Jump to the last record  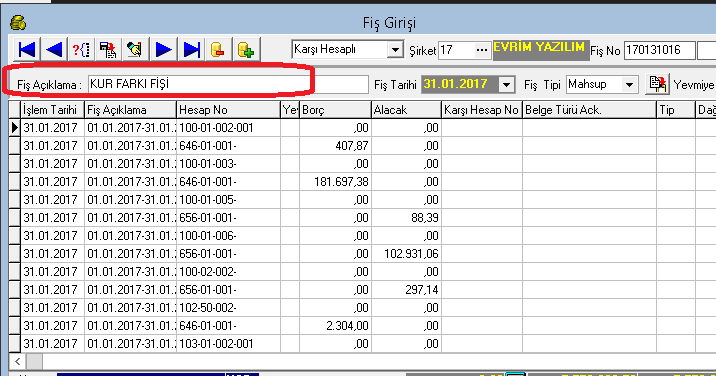point(191,49)
